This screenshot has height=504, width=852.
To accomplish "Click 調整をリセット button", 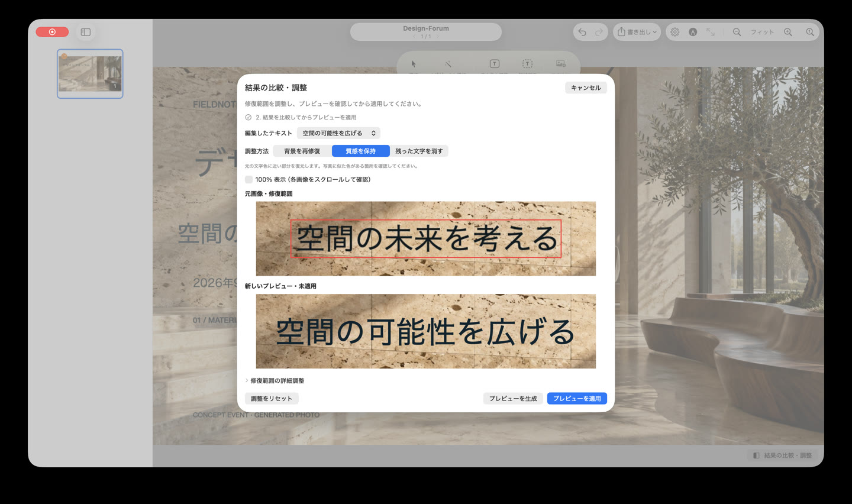I will (272, 399).
